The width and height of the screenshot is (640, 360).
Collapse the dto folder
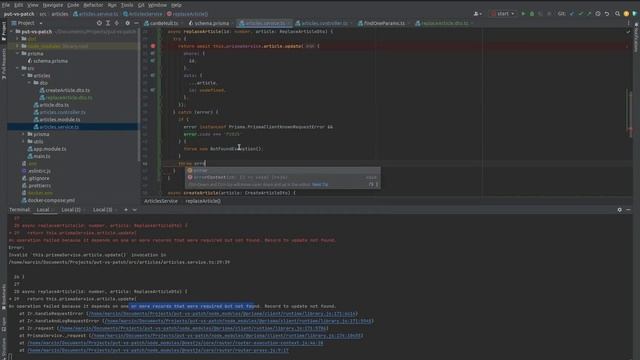[x=30, y=83]
